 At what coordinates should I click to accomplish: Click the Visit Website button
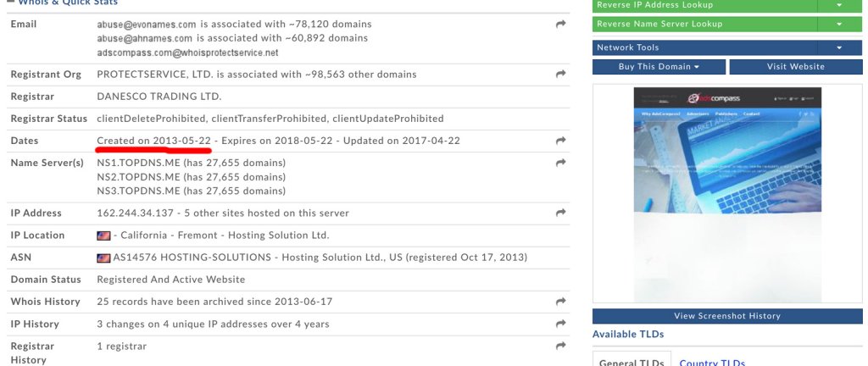click(x=795, y=66)
